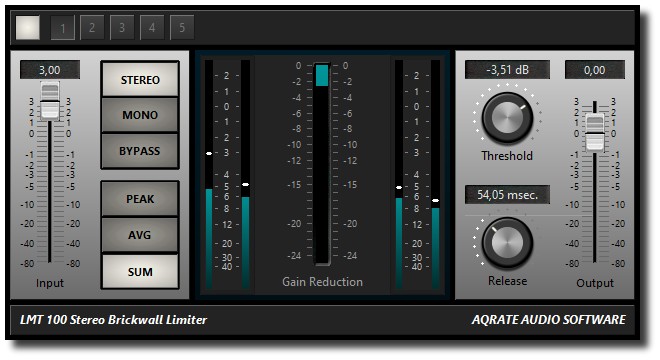Select preset slot 5
The height and width of the screenshot is (360, 660).
[x=182, y=28]
